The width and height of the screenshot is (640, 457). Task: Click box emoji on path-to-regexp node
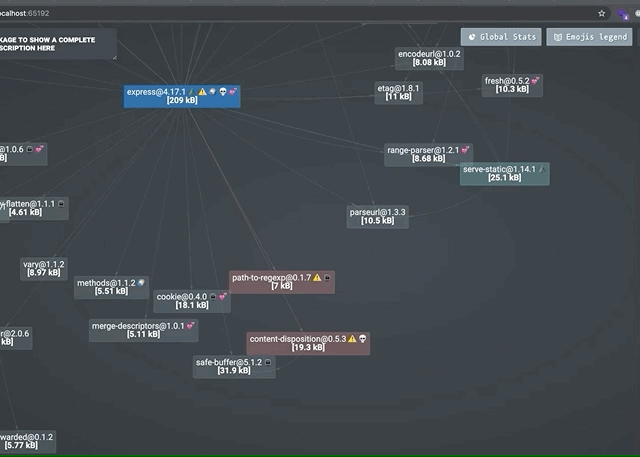point(327,277)
